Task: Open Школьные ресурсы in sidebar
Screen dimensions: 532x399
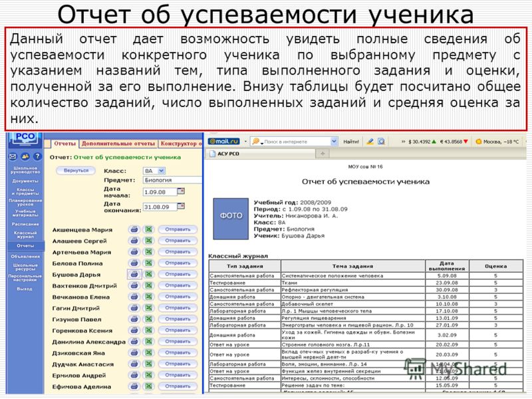Action: point(25,267)
